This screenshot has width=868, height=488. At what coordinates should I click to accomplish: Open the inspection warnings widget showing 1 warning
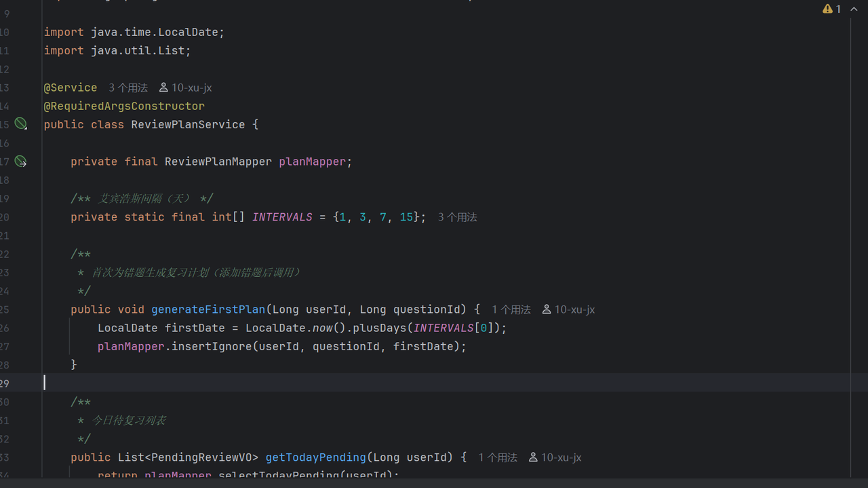831,9
